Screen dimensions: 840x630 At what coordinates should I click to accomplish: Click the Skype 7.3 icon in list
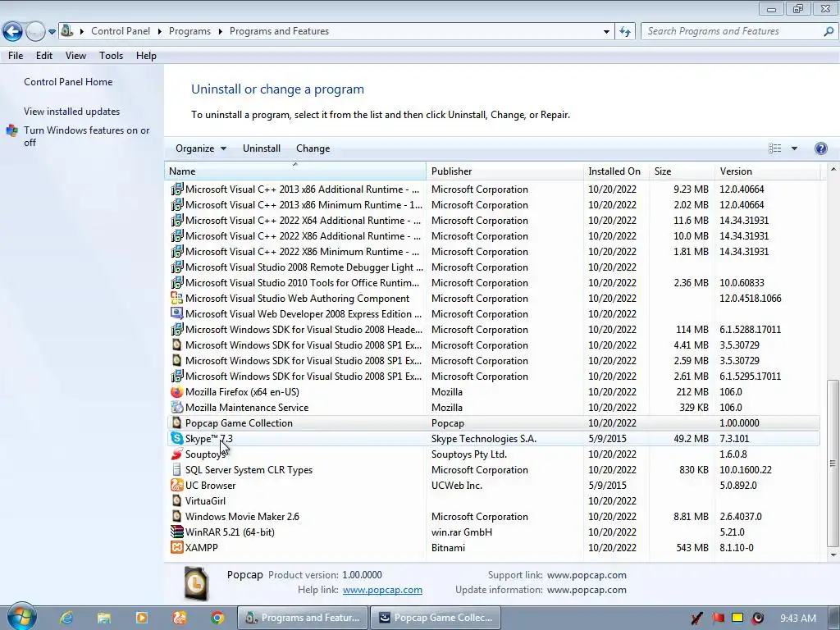coord(176,438)
